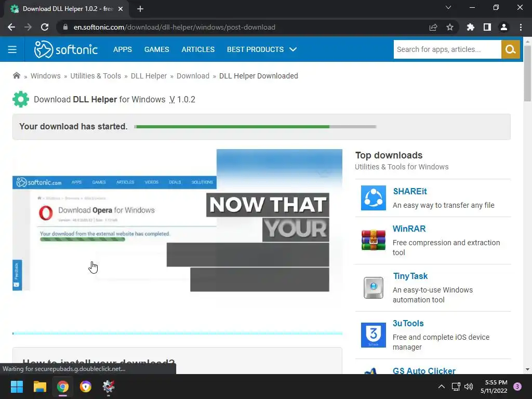Open the gear app in taskbar
Viewport: 532px width, 399px height.
[x=108, y=387]
